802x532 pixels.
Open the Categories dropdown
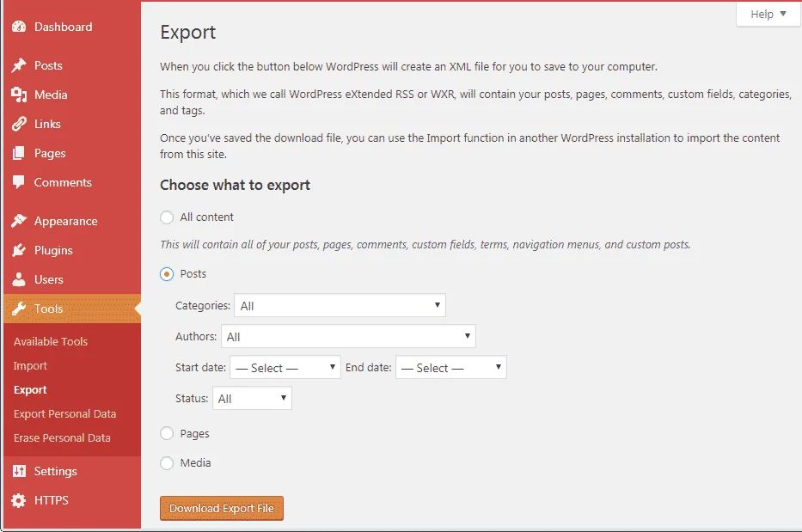pyautogui.click(x=340, y=305)
